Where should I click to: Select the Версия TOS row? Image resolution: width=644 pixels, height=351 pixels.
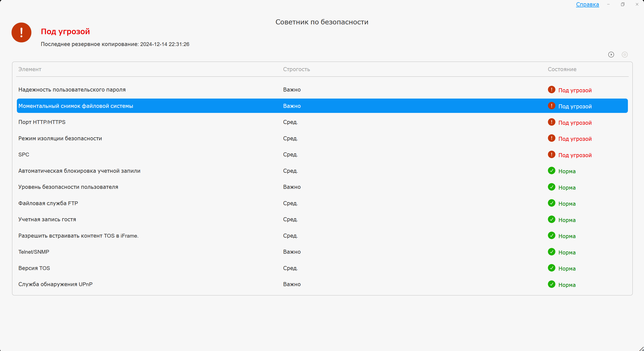click(34, 268)
